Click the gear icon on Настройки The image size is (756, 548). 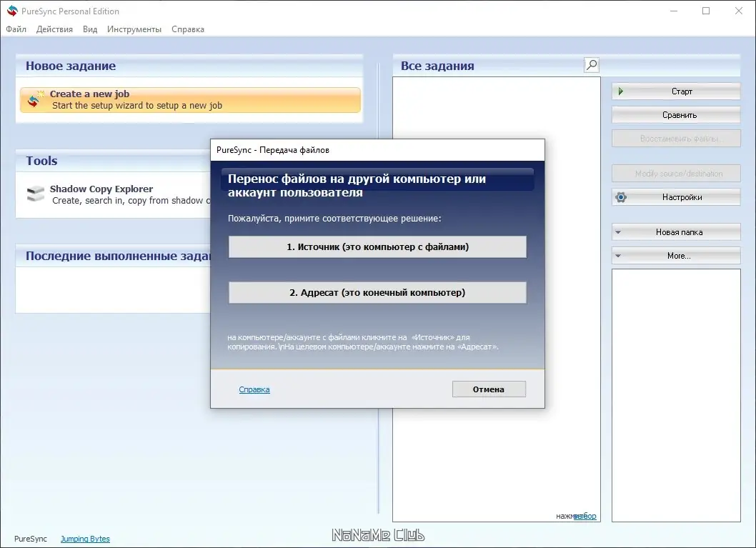coord(621,197)
